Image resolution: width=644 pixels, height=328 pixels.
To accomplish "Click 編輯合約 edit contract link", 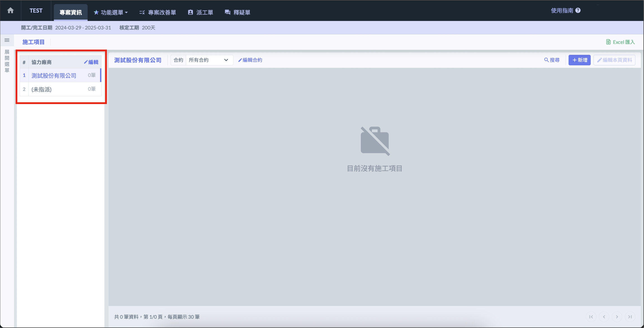I will 250,60.
